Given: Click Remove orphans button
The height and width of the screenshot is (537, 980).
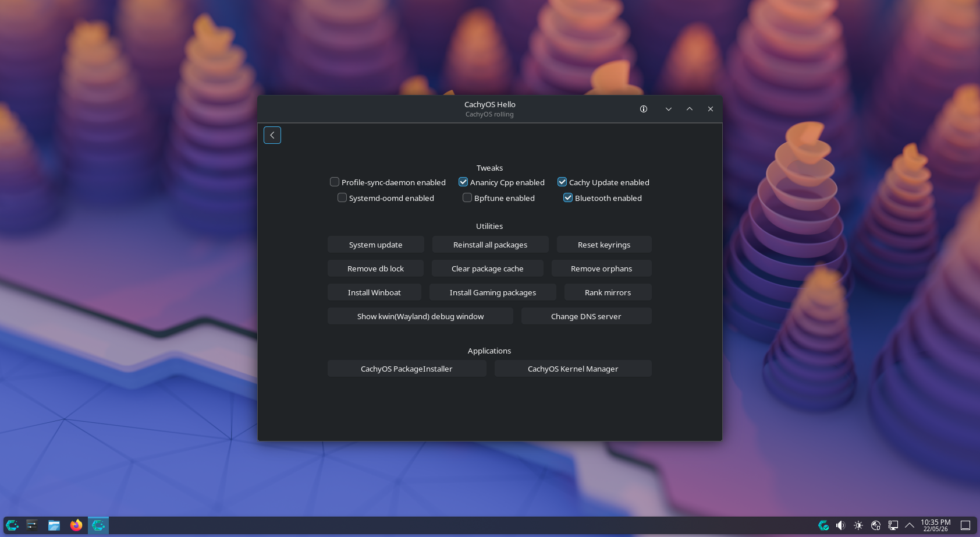Looking at the screenshot, I should pyautogui.click(x=602, y=268).
